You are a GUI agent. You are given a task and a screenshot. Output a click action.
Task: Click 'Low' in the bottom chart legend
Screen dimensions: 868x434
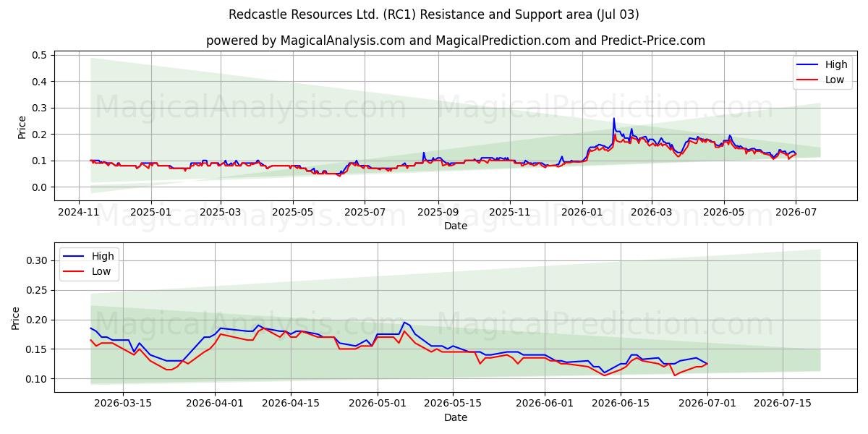point(101,271)
